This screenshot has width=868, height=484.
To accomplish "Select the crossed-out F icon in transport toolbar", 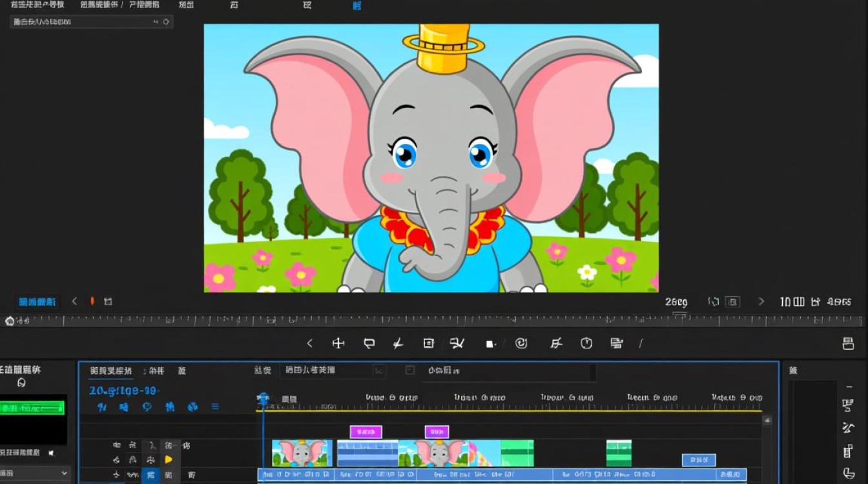I will click(x=556, y=343).
